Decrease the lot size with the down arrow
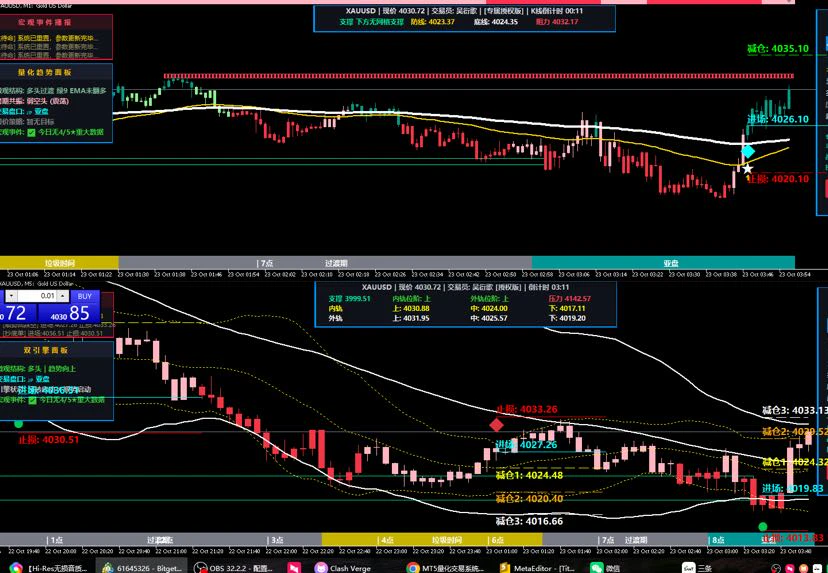Screen dimensions: 828x573 11,296
